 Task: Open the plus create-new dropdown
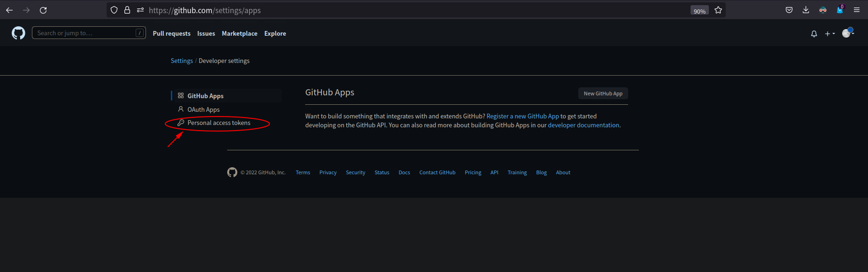pyautogui.click(x=830, y=33)
